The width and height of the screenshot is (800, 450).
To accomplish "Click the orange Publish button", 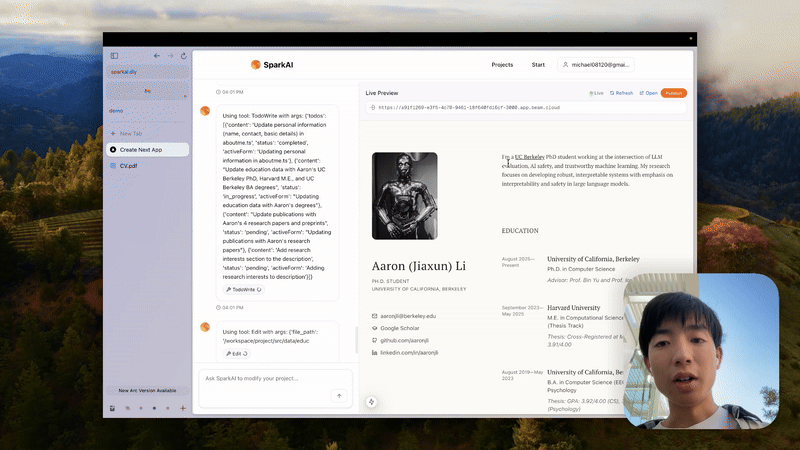I will pos(674,92).
